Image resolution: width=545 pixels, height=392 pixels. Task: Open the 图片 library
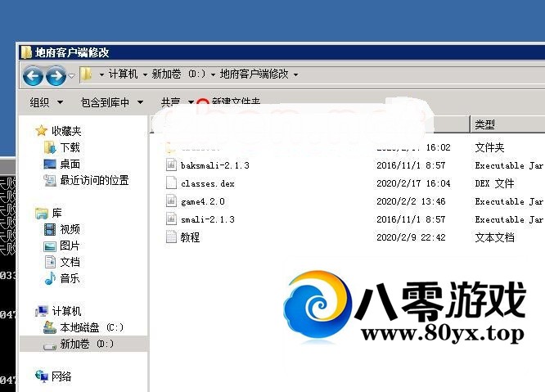70,246
